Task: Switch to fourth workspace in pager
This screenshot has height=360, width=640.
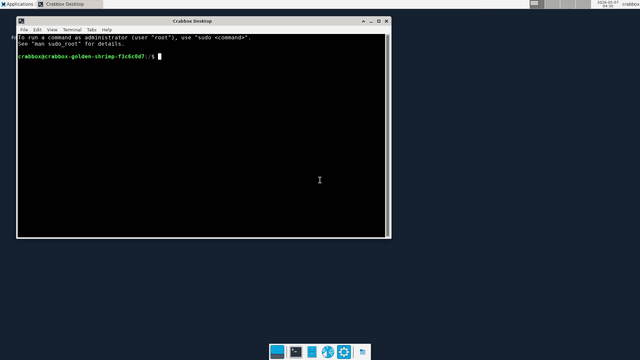Action: point(583,4)
